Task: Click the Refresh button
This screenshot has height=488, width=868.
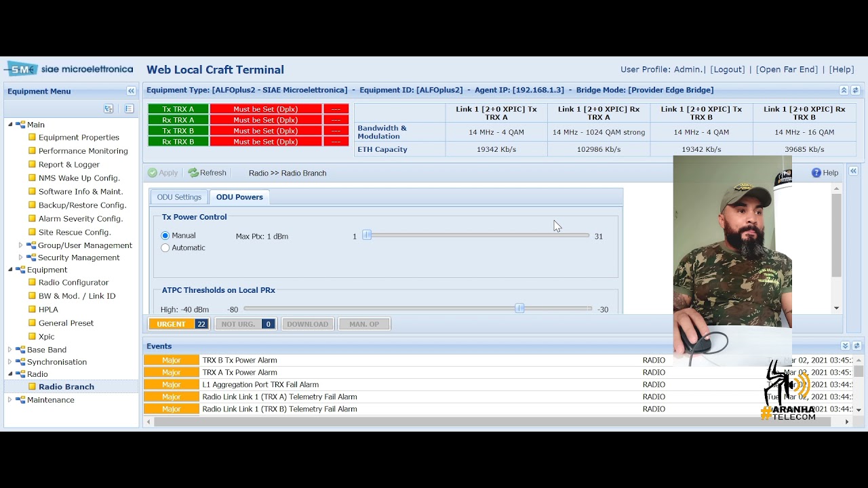Action: click(208, 173)
